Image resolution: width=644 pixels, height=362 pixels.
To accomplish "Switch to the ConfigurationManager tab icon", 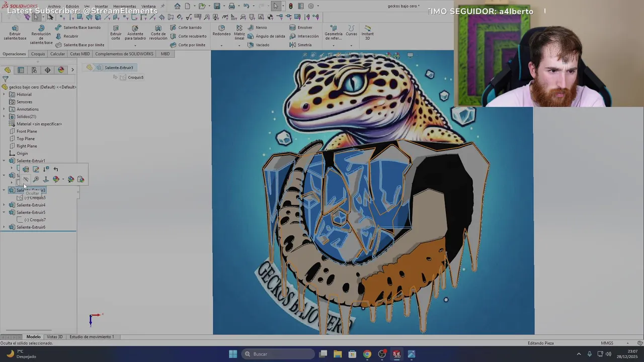I will pyautogui.click(x=34, y=70).
